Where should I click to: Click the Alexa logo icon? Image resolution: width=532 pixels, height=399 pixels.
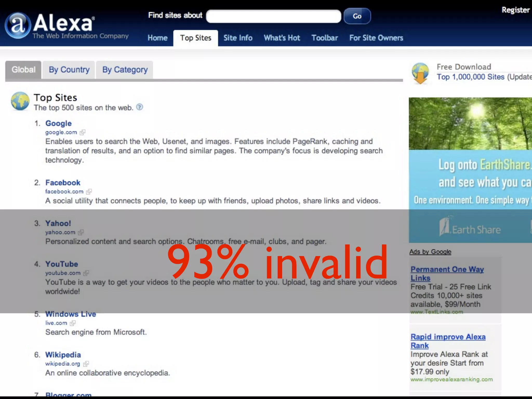coord(18,25)
